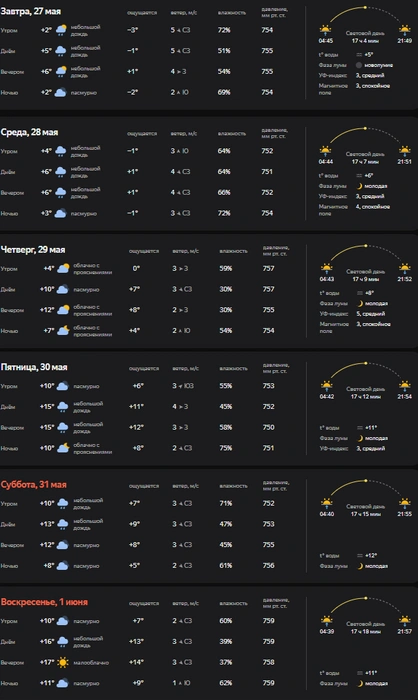Click the daylight arc for 30 мая
The height and width of the screenshot is (700, 418).
click(365, 372)
